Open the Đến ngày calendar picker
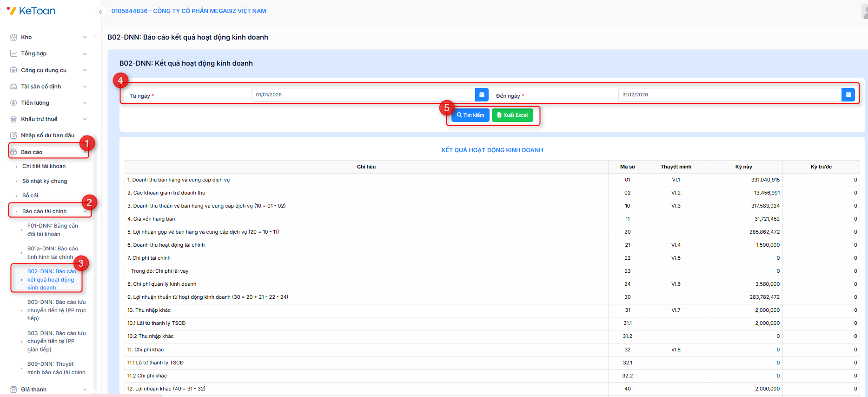868x397 pixels. (848, 94)
